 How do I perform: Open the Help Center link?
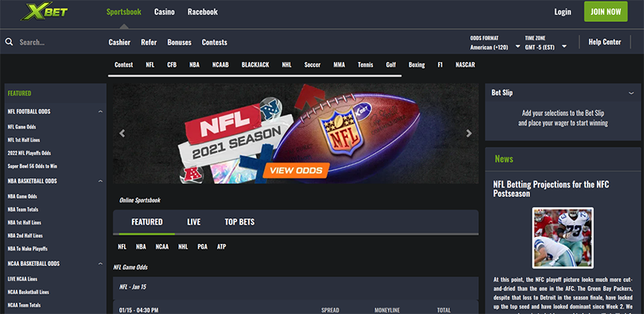pos(605,42)
